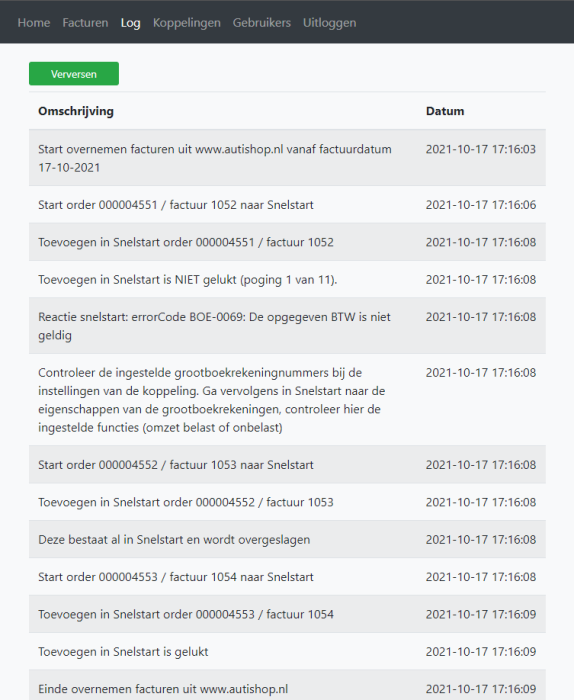Select the errorCode BOE-0069 log row
Screen dimensions: 574x700
click(x=287, y=326)
